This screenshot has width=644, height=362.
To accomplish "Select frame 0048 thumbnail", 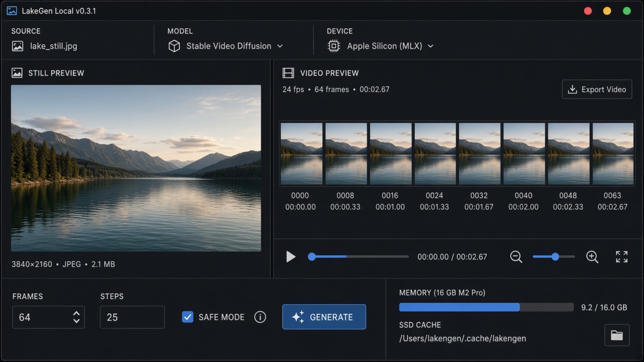I will tap(569, 154).
